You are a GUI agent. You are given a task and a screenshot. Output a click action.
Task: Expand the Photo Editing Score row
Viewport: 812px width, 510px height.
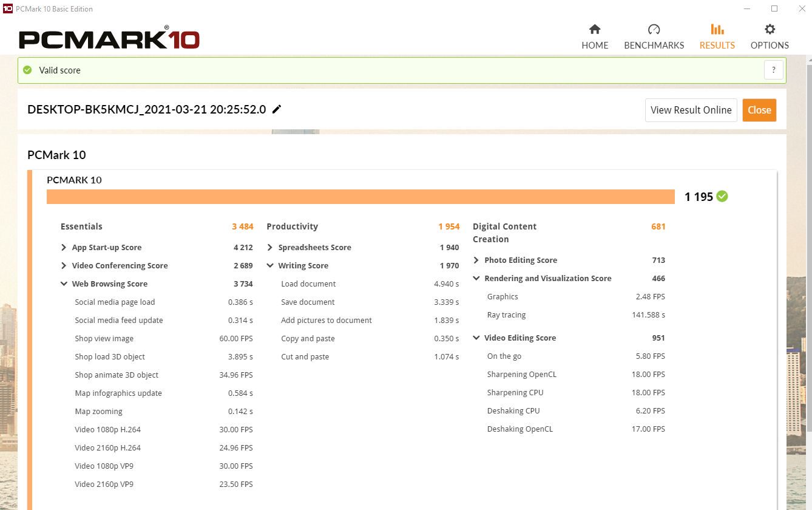(476, 260)
